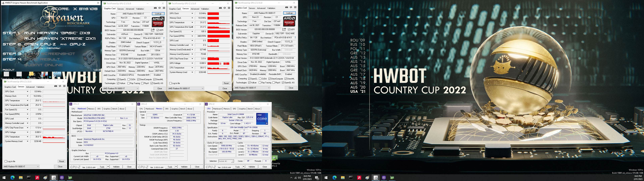
Task: Toggle PhysX checkbox in ASRock GPU-Z window
Action: [142, 83]
